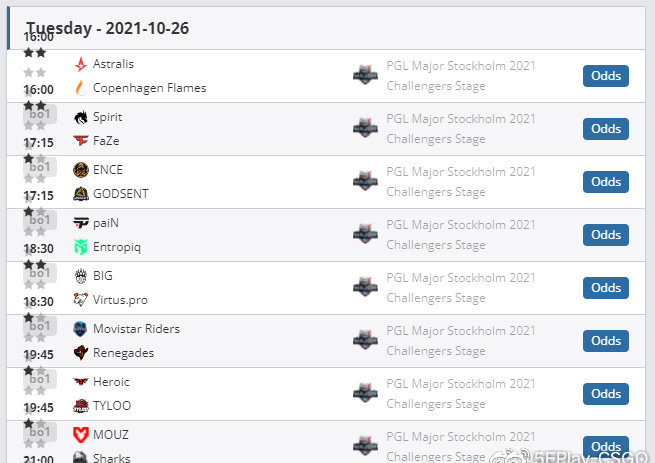The width and height of the screenshot is (655, 463).
Task: Open Odds for Astralis vs Copenhagen Flames
Action: pyautogui.click(x=606, y=76)
